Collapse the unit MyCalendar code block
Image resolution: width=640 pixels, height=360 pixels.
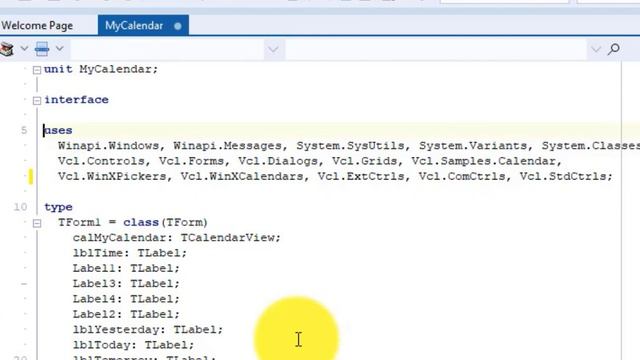click(37, 70)
